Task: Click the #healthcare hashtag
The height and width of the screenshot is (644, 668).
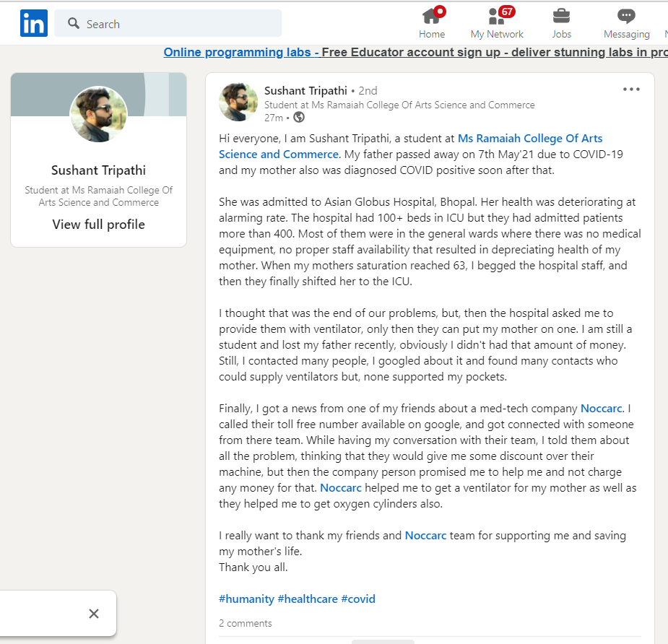Action: tap(308, 599)
